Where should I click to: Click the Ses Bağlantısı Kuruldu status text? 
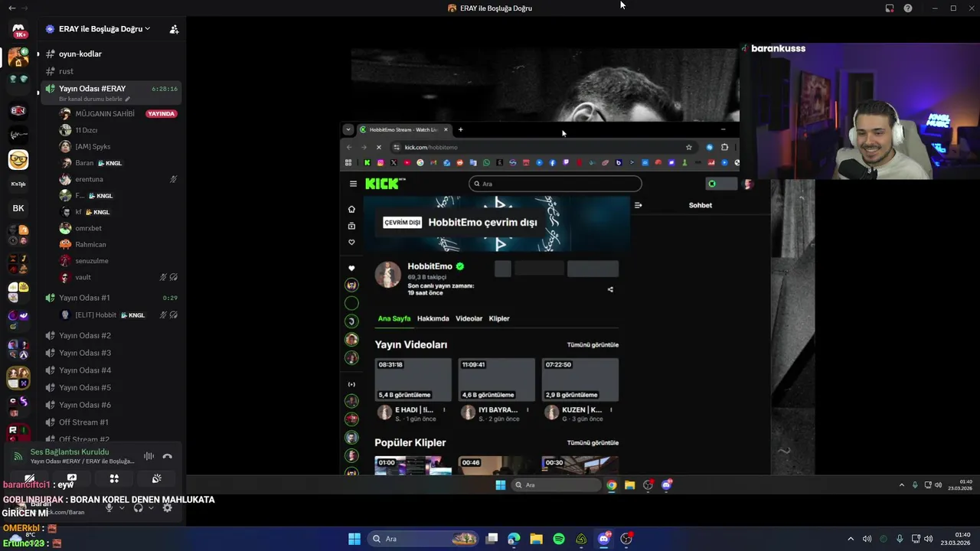[68, 452]
